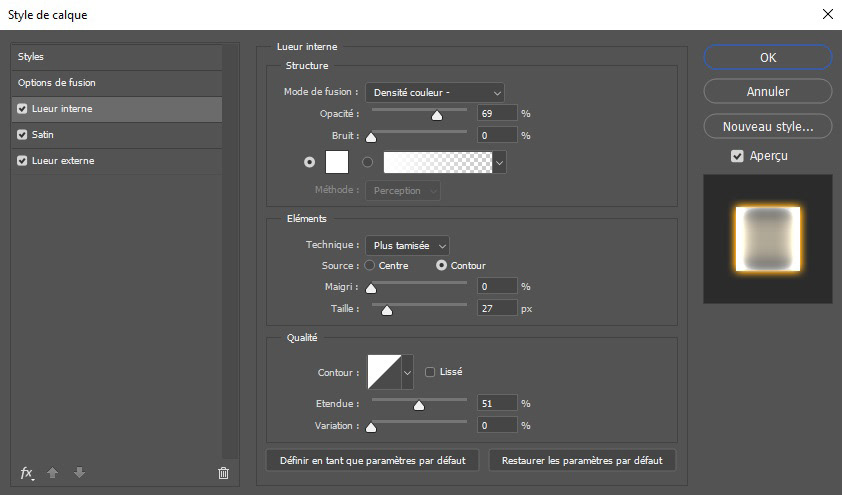This screenshot has width=842, height=495.
Task: Click the Variation percentage field
Action: pyautogui.click(x=497, y=425)
